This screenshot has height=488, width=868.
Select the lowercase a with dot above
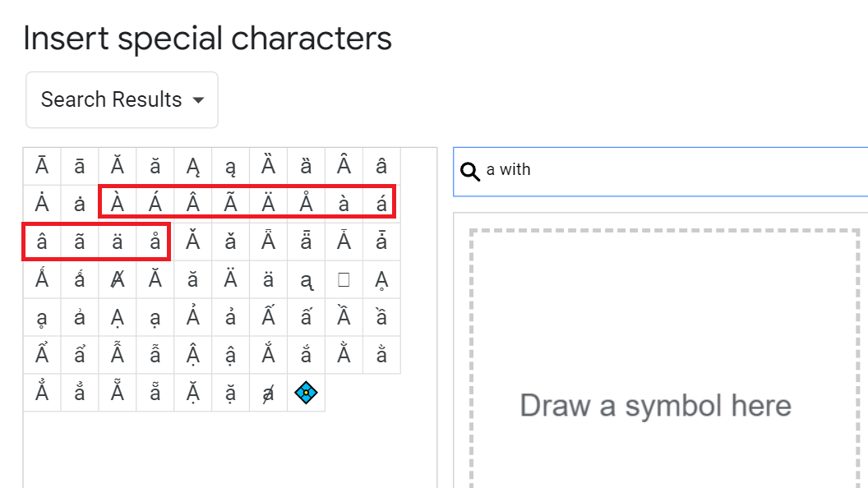click(79, 202)
